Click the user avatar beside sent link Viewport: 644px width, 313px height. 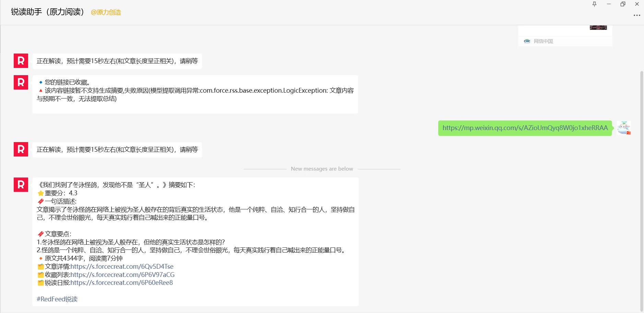(624, 128)
